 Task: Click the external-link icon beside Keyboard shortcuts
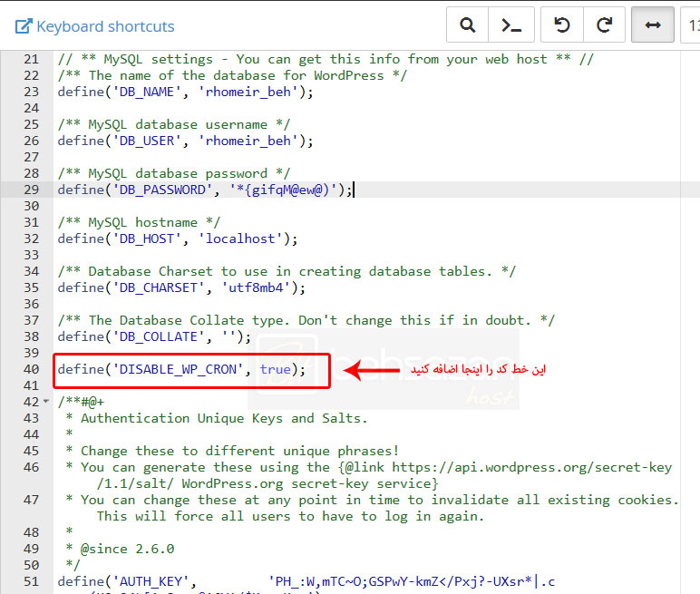(24, 26)
